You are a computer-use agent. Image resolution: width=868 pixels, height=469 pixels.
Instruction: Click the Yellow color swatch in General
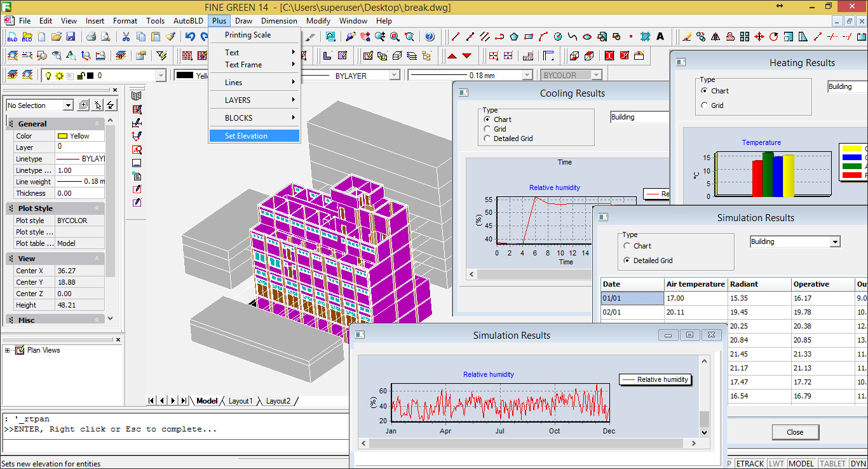coord(62,136)
